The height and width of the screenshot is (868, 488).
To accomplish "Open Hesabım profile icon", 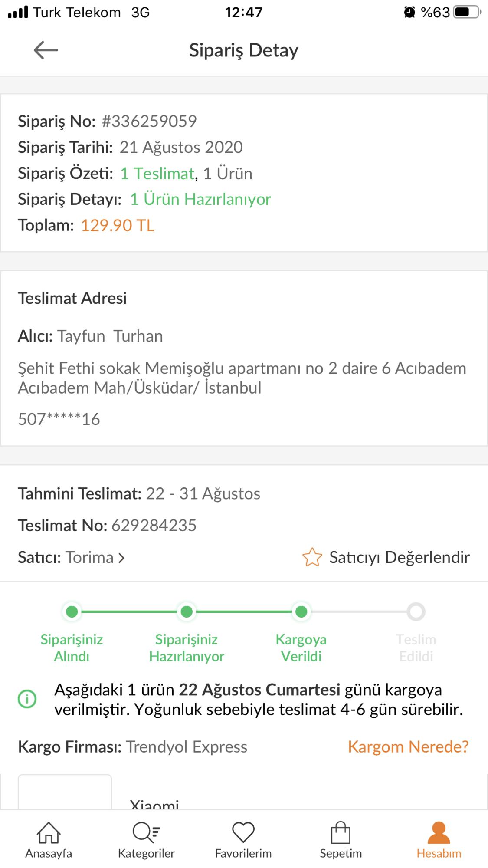I will [439, 833].
